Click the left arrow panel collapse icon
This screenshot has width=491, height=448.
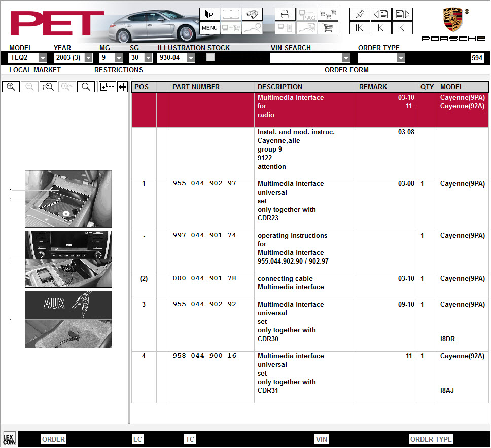click(122, 87)
